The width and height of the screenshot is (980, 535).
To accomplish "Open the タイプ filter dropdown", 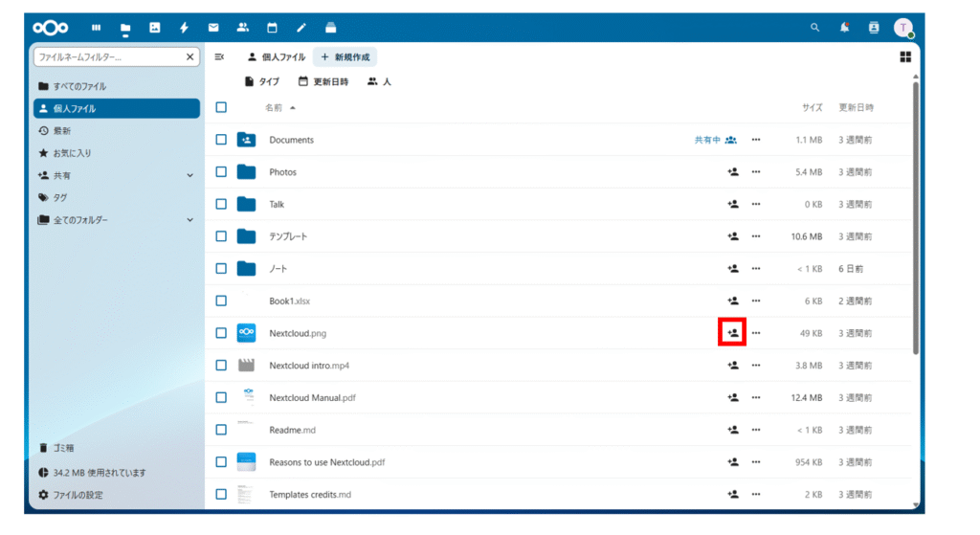I will 262,82.
